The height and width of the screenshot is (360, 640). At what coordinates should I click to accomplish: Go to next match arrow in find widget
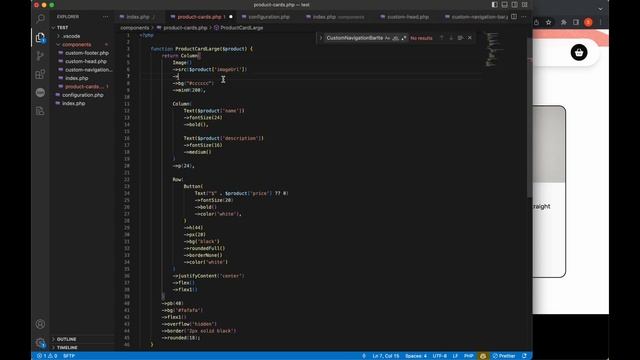[x=451, y=38]
